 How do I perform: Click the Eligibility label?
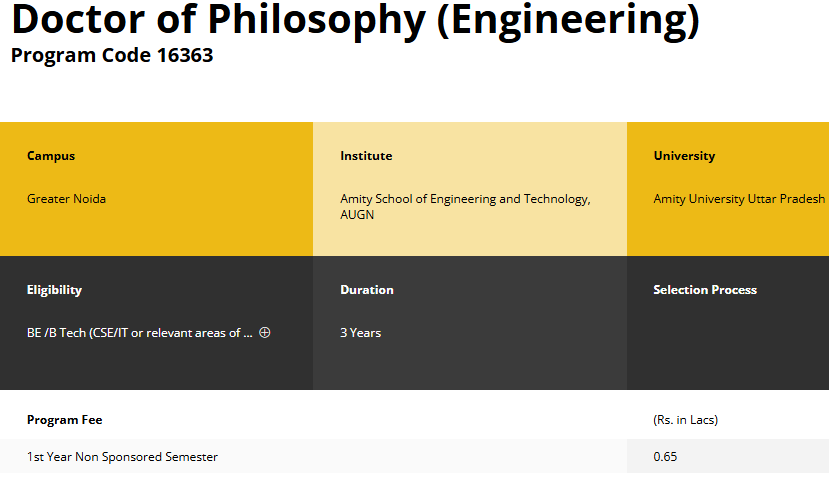pyautogui.click(x=54, y=290)
